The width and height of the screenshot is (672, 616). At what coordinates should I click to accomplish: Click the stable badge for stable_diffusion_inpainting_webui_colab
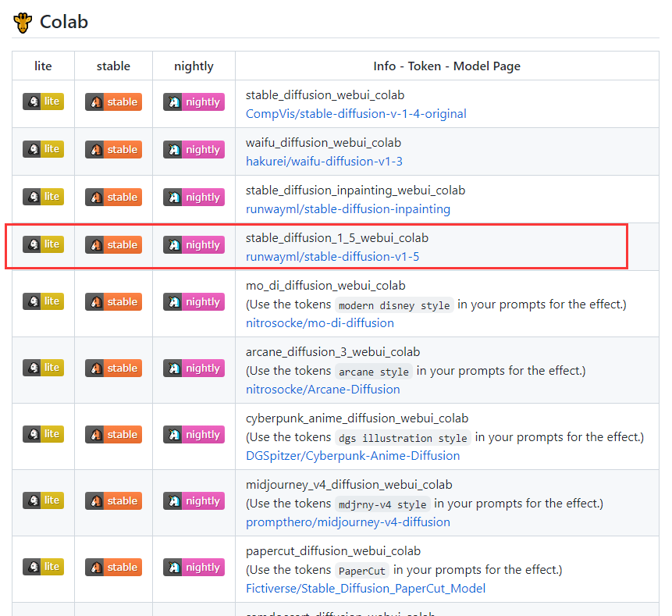pos(113,198)
